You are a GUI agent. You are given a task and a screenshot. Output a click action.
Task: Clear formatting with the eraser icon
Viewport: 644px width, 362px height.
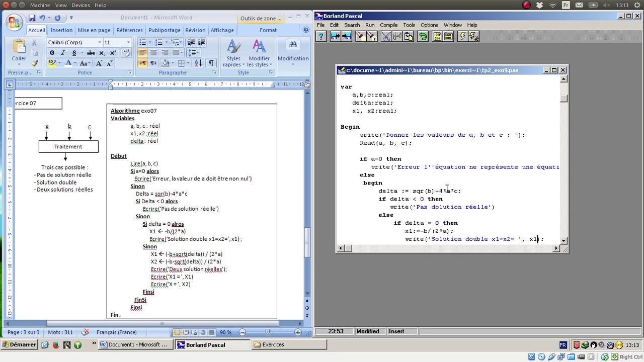126,53
